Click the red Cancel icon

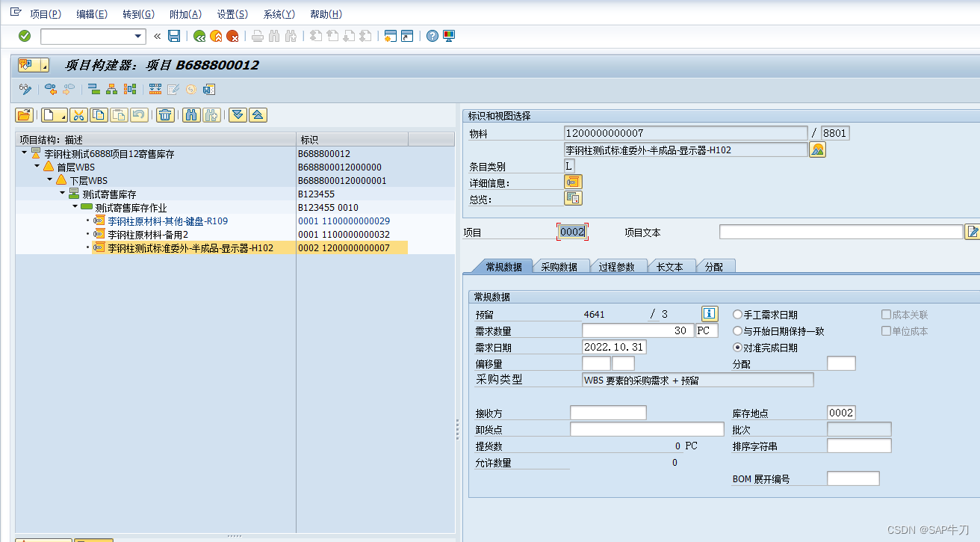click(x=232, y=36)
